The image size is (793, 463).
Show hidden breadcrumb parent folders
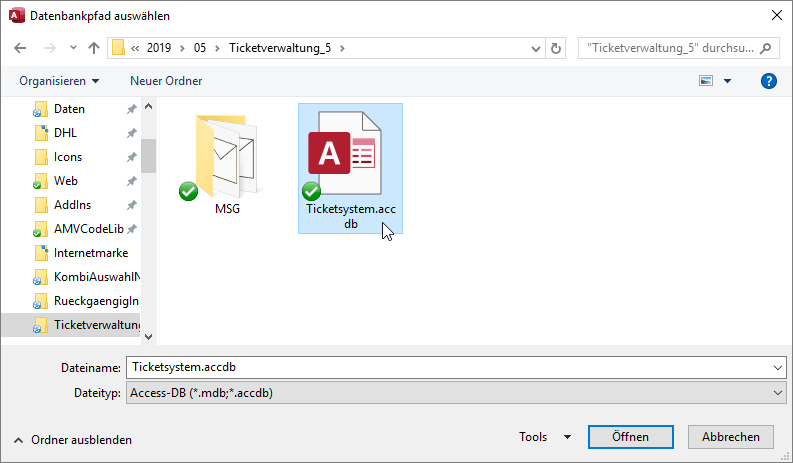pyautogui.click(x=135, y=48)
